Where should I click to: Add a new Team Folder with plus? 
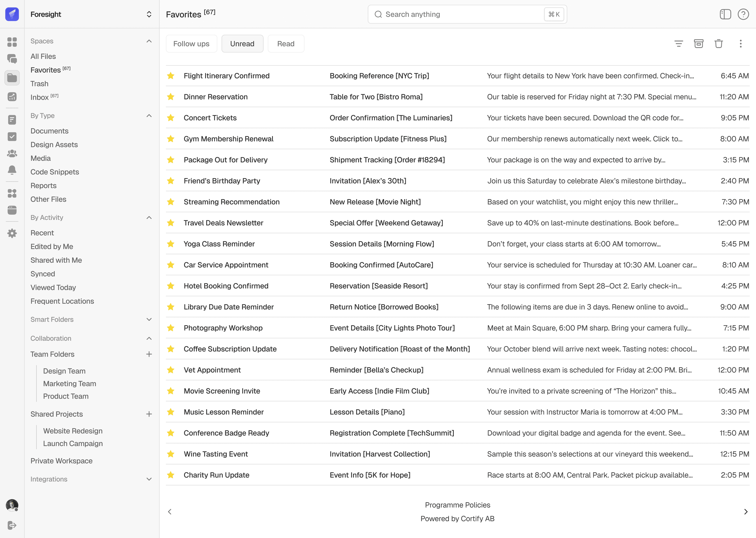[149, 354]
